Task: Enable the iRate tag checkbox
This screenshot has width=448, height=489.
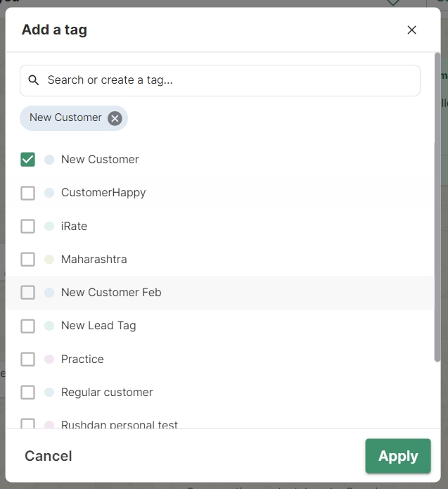Action: point(27,226)
